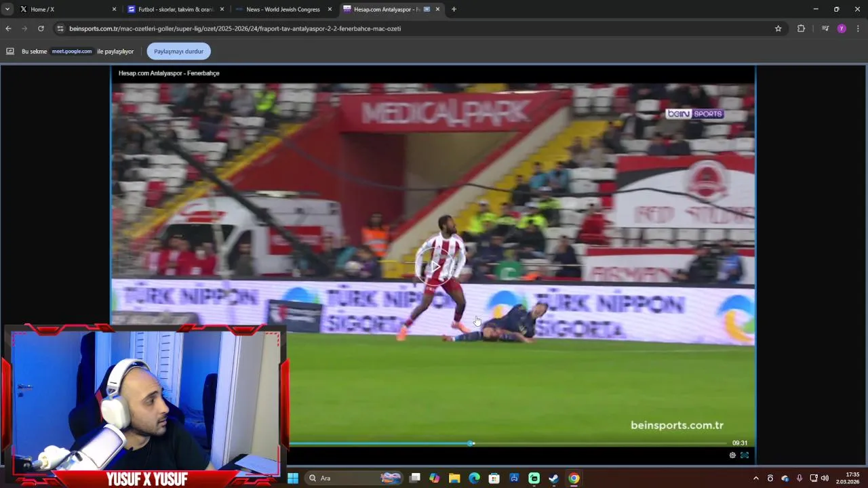This screenshot has height=488, width=868.
Task: Open network settings from tray
Action: (814, 479)
